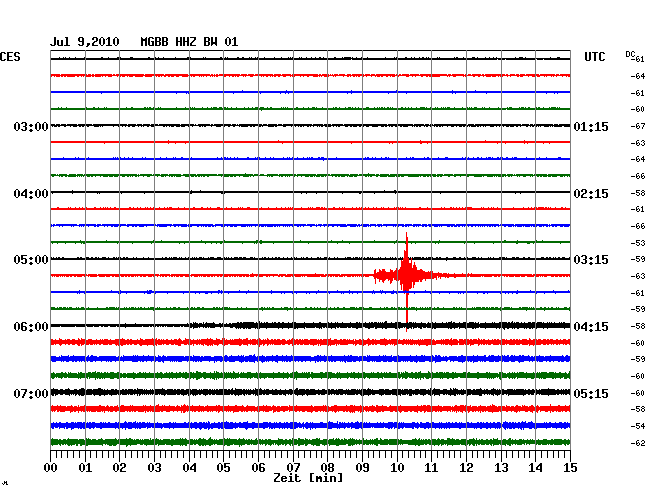Click minute tick label 10 on axis
650x494 pixels.
[x=397, y=468]
